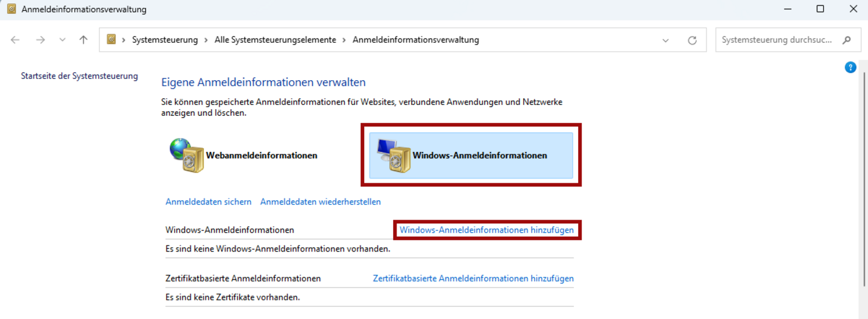Click the search magnifier icon

847,40
